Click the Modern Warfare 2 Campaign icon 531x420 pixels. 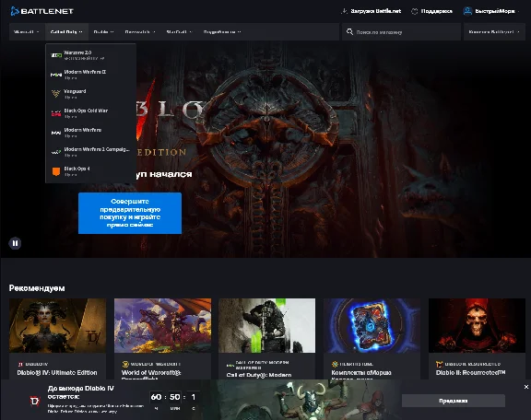pos(56,152)
